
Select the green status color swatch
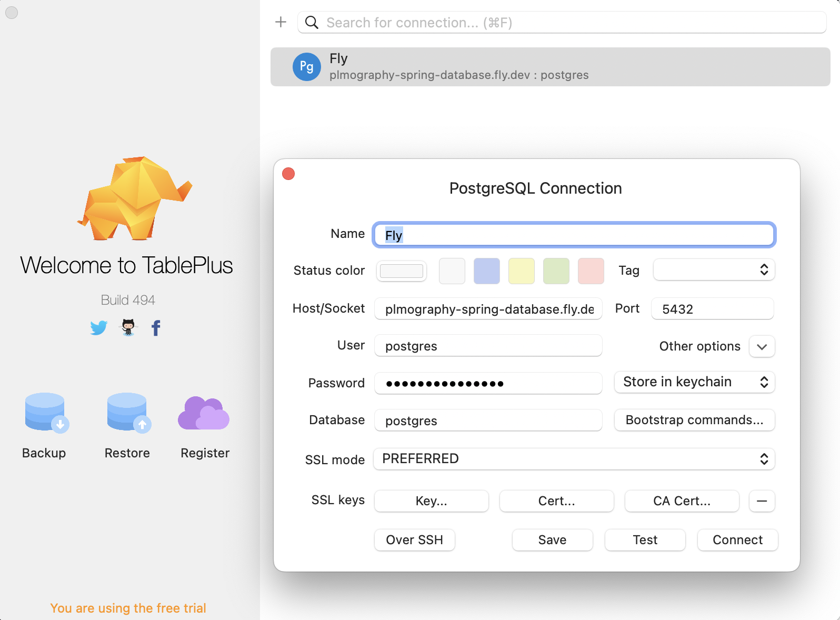(x=556, y=271)
